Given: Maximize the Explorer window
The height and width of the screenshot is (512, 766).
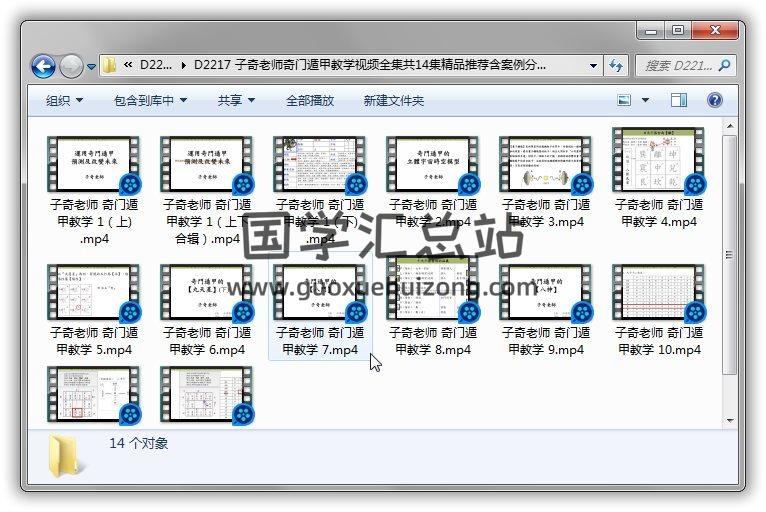Looking at the screenshot, I should (678, 30).
